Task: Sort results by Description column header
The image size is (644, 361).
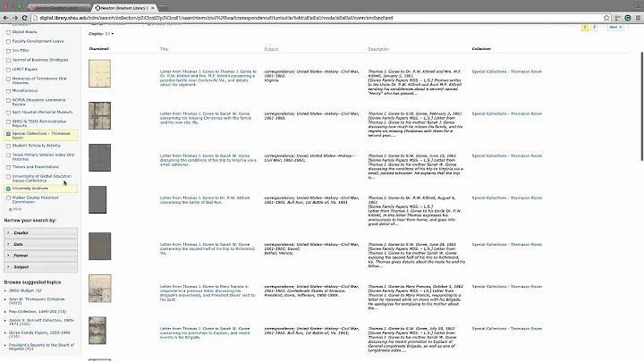Action: (378, 49)
